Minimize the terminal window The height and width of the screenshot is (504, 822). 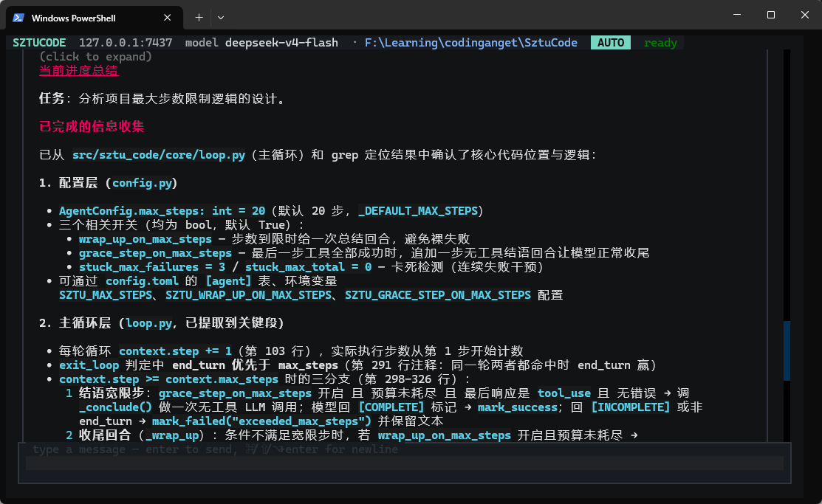[x=737, y=15]
